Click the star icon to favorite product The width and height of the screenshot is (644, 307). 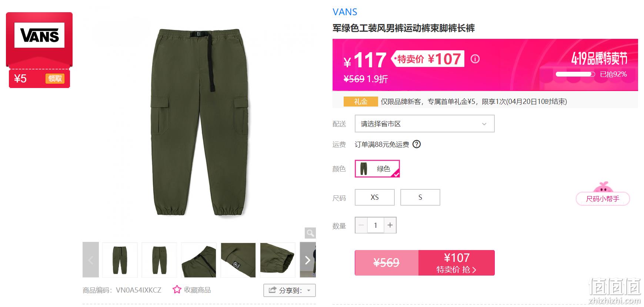(177, 290)
